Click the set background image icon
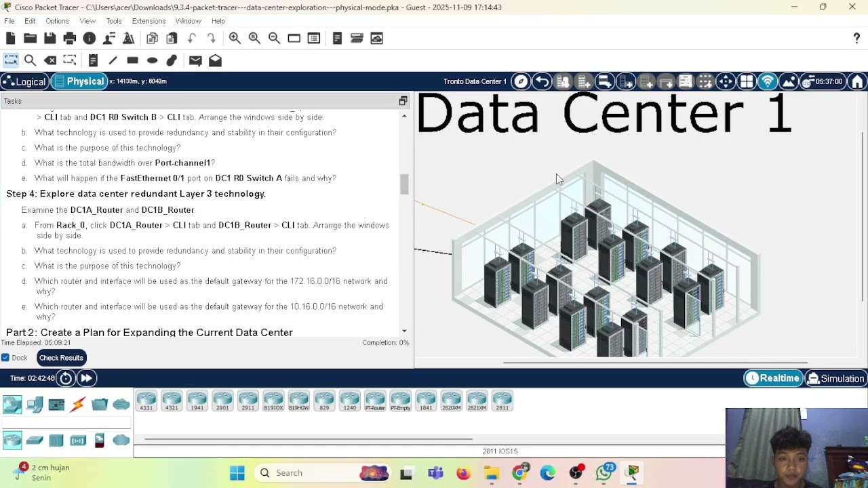Viewport: 868px width, 488px height. [789, 82]
